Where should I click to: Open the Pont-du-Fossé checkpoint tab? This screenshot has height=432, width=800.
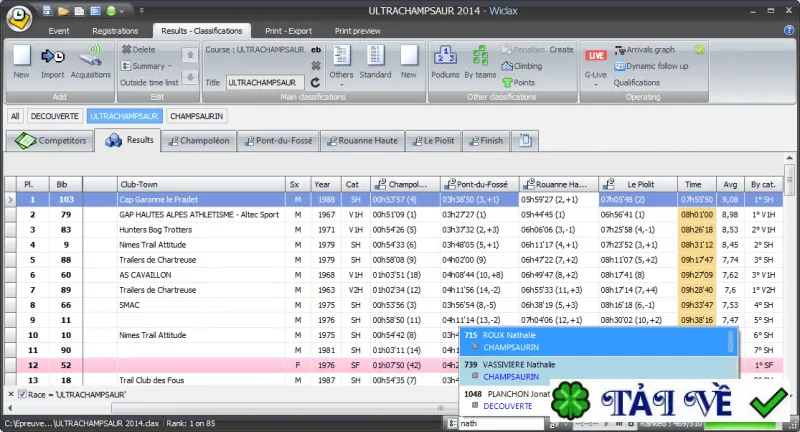[278, 141]
